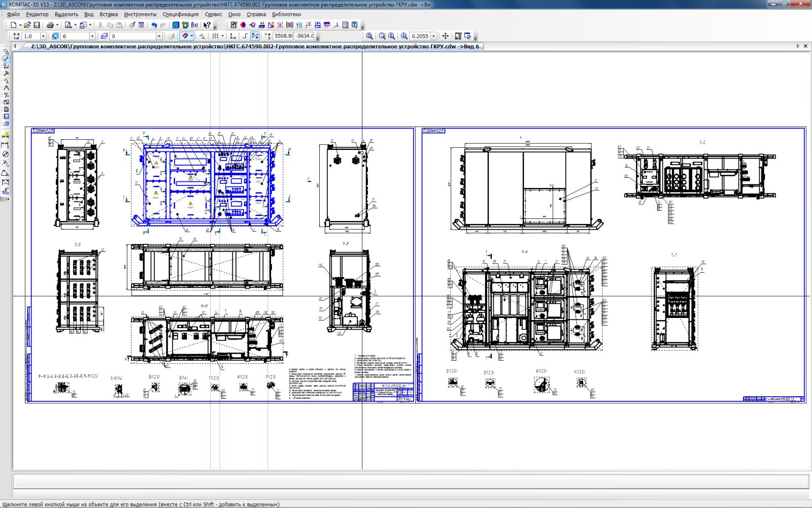Toggle the snap magnet button
Screen dimensions: 812x508
click(x=185, y=36)
